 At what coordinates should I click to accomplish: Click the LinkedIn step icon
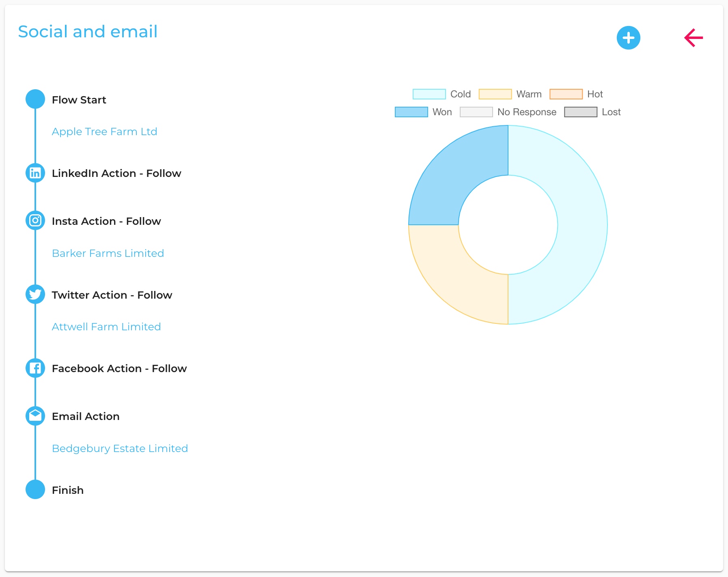(35, 173)
